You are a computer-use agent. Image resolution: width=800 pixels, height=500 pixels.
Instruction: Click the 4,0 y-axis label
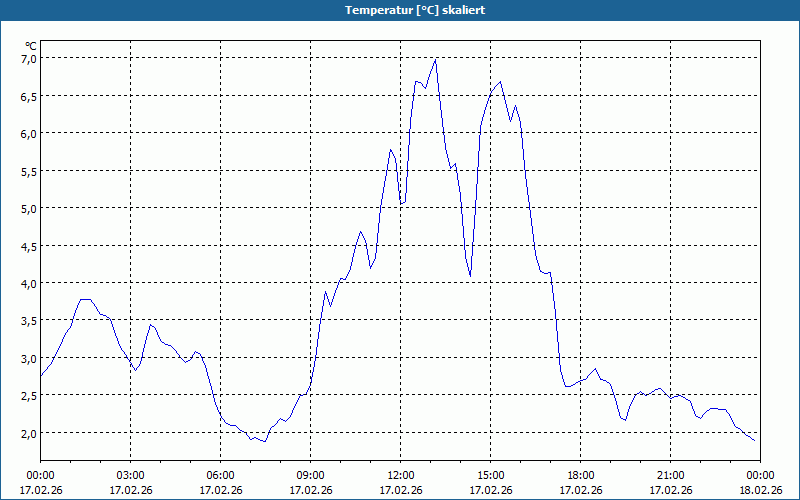point(29,284)
